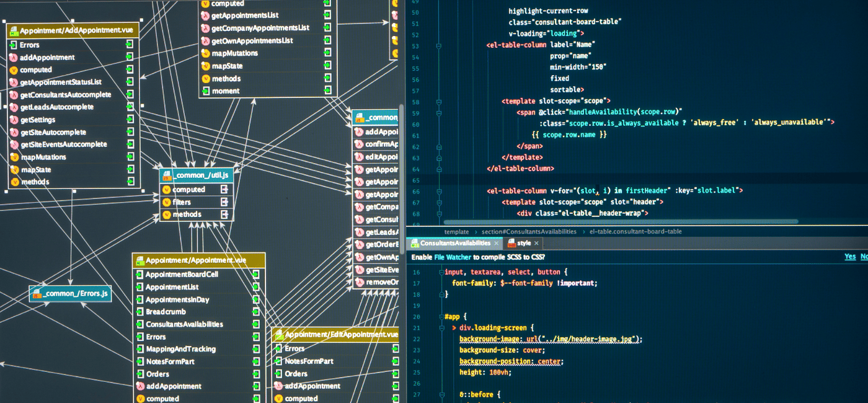Click the green arrow right of getLeadsAutocomplete
This screenshot has height=403, width=868.
coord(130,107)
